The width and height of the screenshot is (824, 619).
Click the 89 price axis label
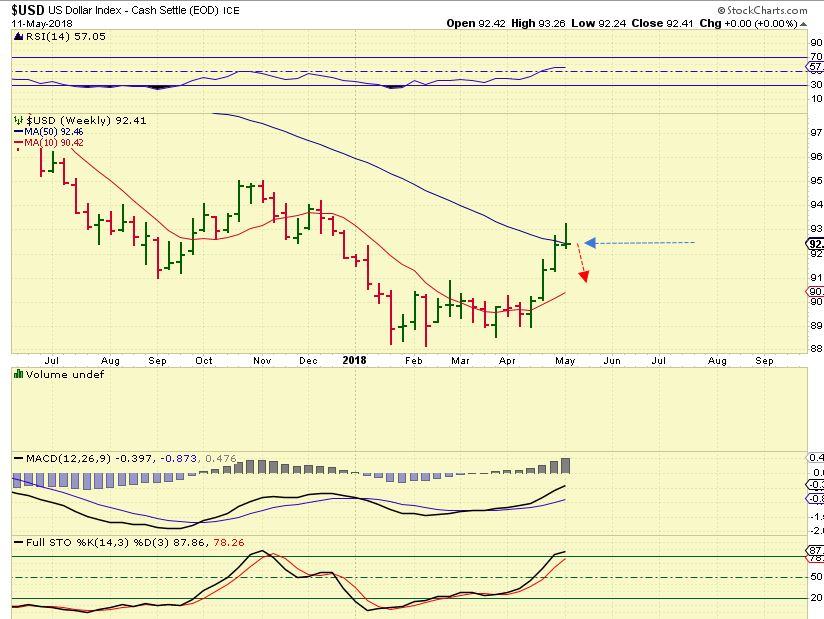coord(816,325)
